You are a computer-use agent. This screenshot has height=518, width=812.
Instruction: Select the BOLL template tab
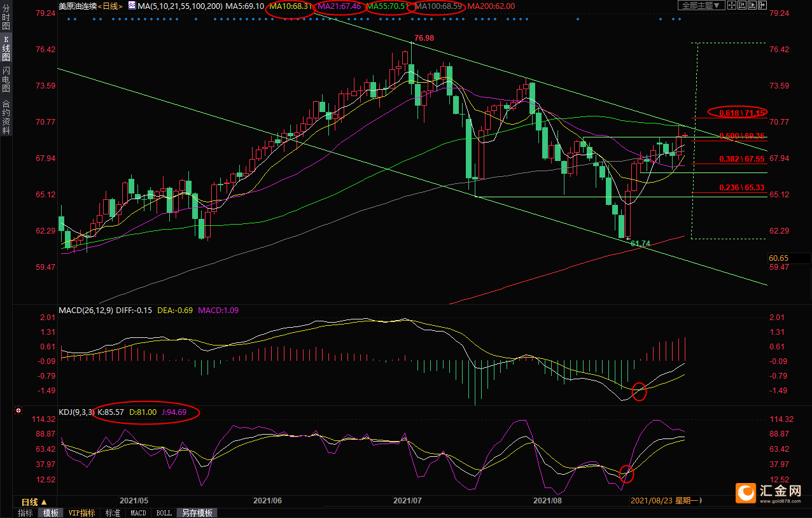click(164, 513)
